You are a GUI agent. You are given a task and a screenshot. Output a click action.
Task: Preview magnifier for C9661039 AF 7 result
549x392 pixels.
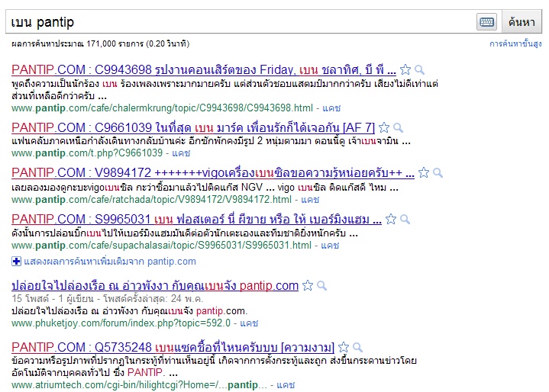click(398, 127)
